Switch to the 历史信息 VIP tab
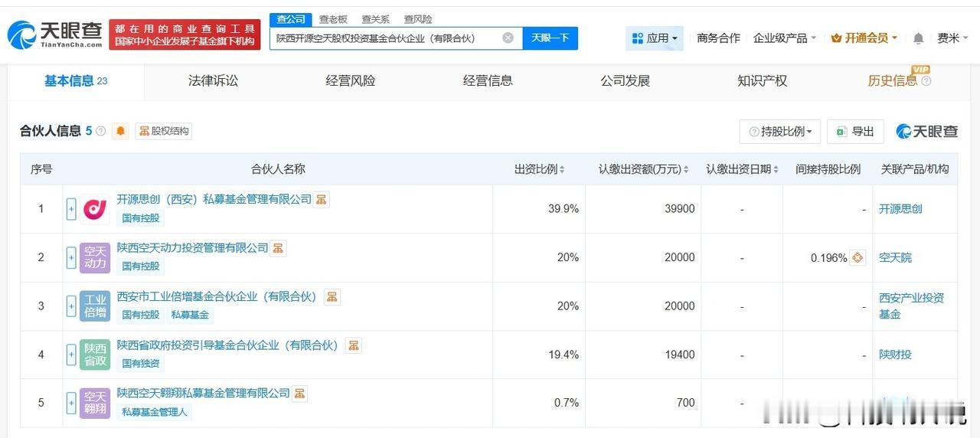The height and width of the screenshot is (438, 980). point(892,80)
